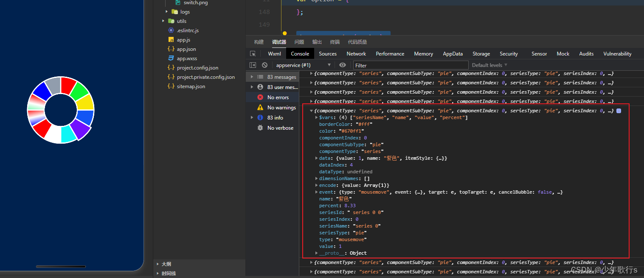This screenshot has height=278, width=644.
Task: Click the sitemap.json braces icon
Action: (x=171, y=86)
